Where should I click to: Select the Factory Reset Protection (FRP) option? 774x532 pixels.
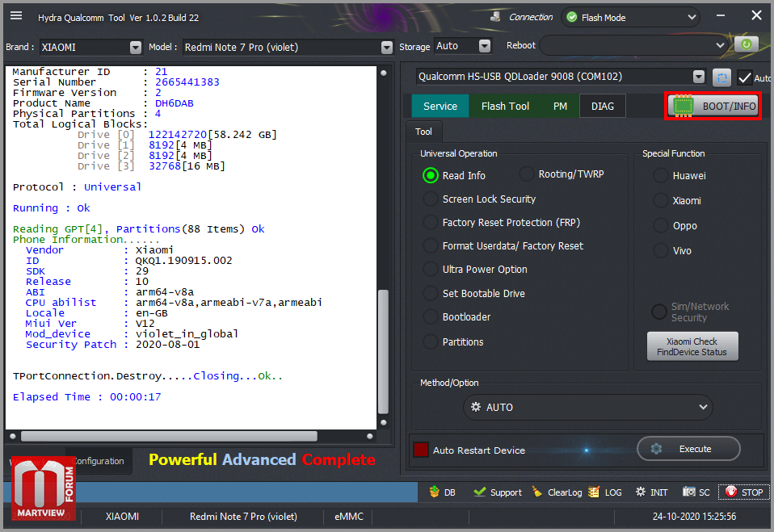click(431, 222)
